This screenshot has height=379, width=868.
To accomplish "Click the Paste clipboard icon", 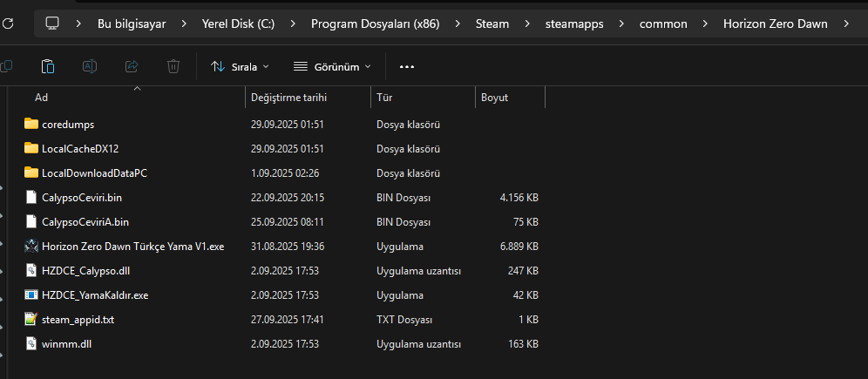I will [x=49, y=66].
